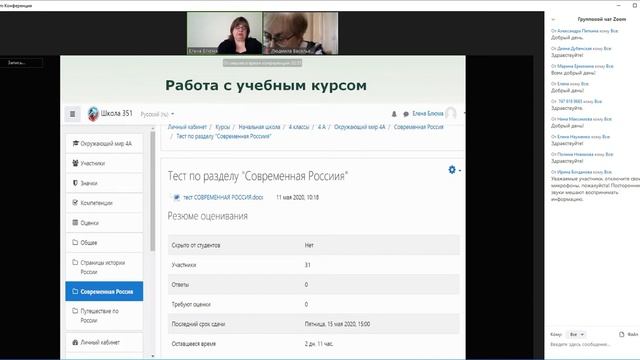
Task: Click the side panel vertical scrollbar
Action: 153,191
